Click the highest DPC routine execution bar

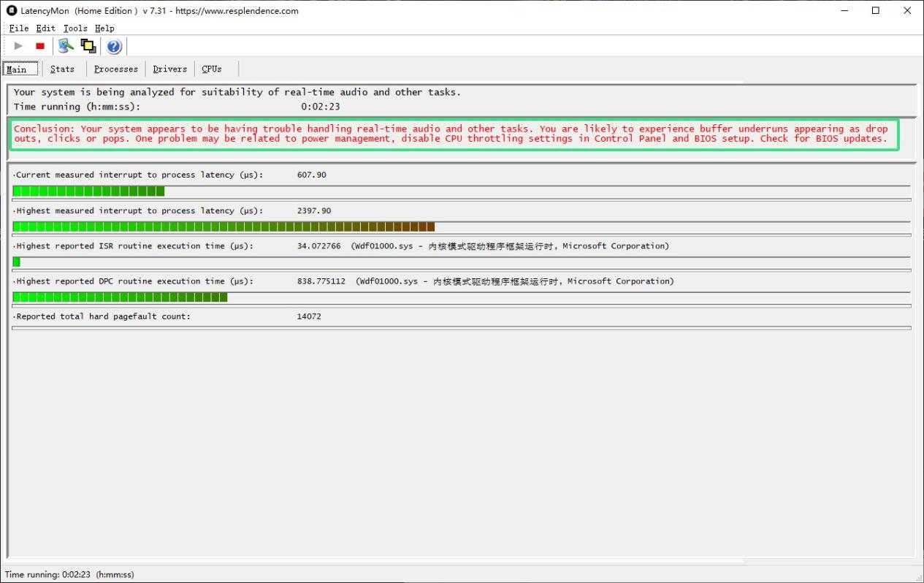[120, 297]
